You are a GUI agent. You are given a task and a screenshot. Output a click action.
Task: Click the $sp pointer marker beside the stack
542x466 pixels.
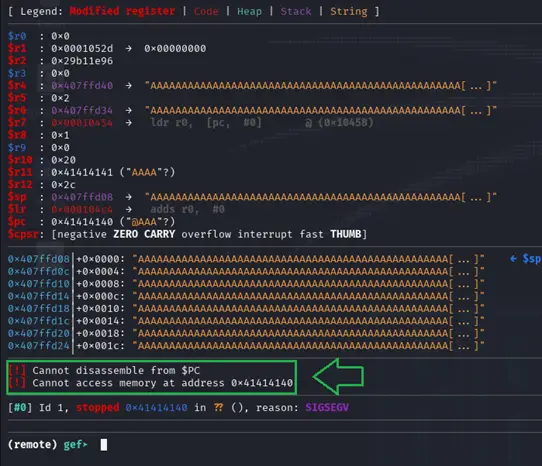[x=525, y=259]
